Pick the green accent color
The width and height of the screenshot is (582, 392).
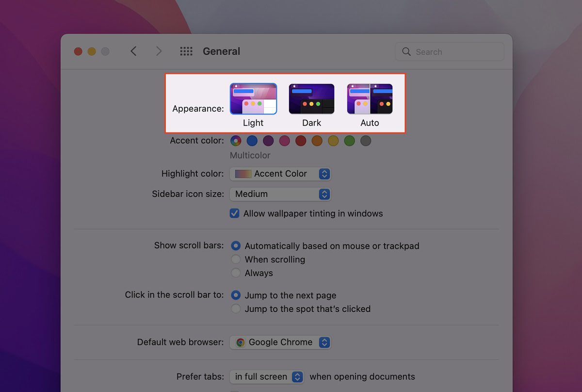349,141
